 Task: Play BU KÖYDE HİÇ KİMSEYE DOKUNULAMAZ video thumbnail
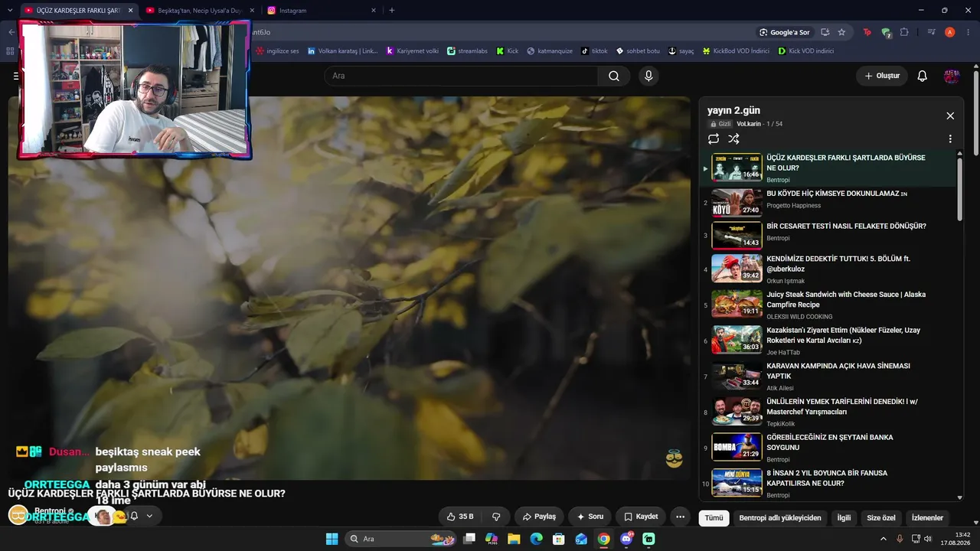[737, 203]
